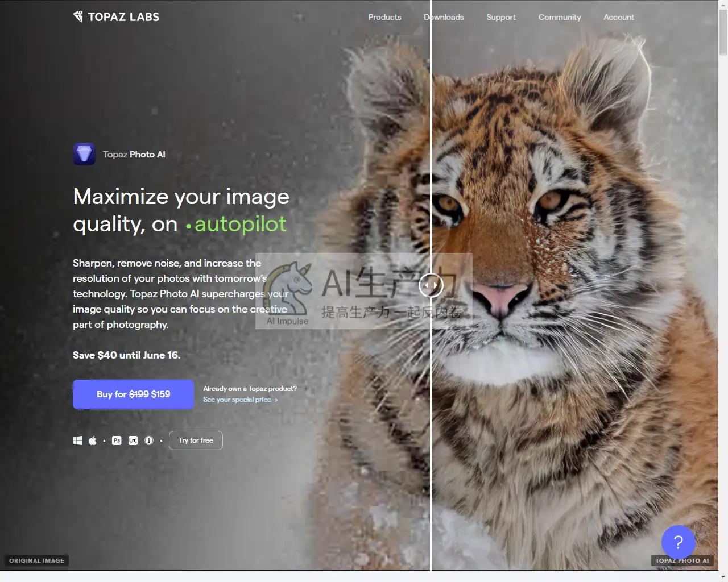
Task: Click the green 'autopilot' heading word
Action: (x=241, y=224)
